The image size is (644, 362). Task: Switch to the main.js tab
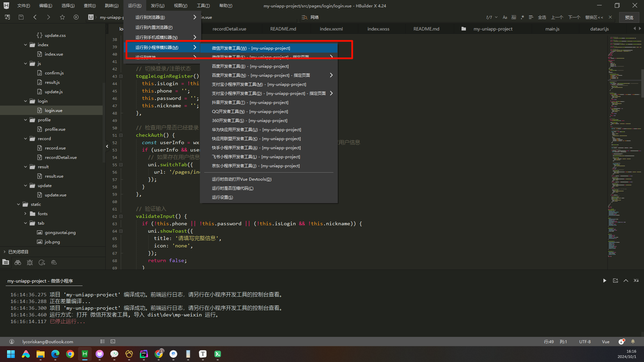(x=552, y=29)
